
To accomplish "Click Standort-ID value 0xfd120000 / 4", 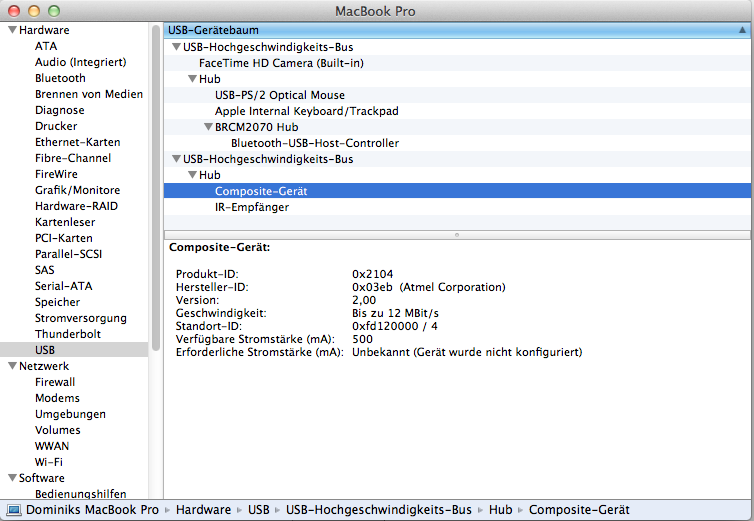I will tap(395, 326).
